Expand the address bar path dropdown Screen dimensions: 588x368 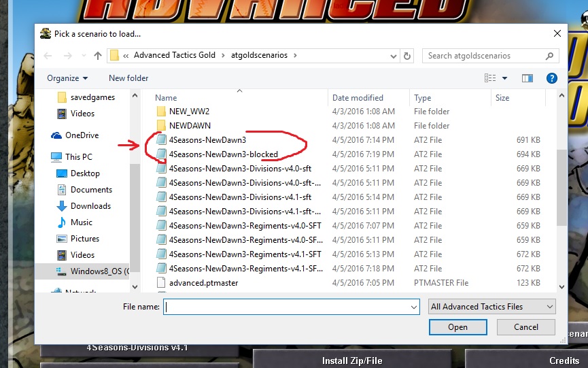click(393, 56)
